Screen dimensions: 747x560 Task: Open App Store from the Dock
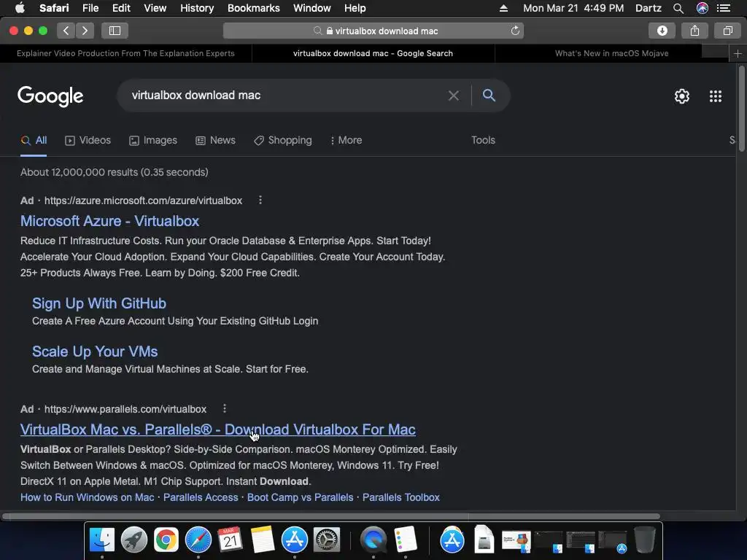[x=295, y=540]
